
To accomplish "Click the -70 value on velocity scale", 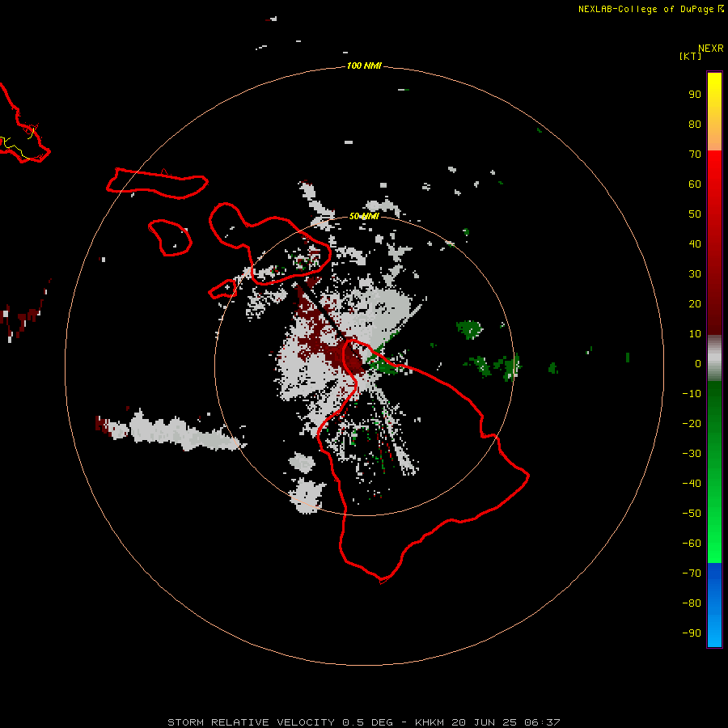I will click(x=692, y=574).
